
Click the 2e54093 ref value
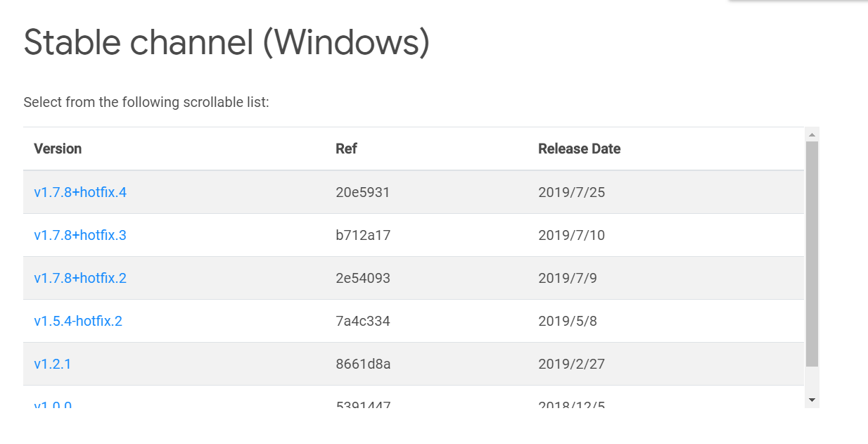coord(363,278)
